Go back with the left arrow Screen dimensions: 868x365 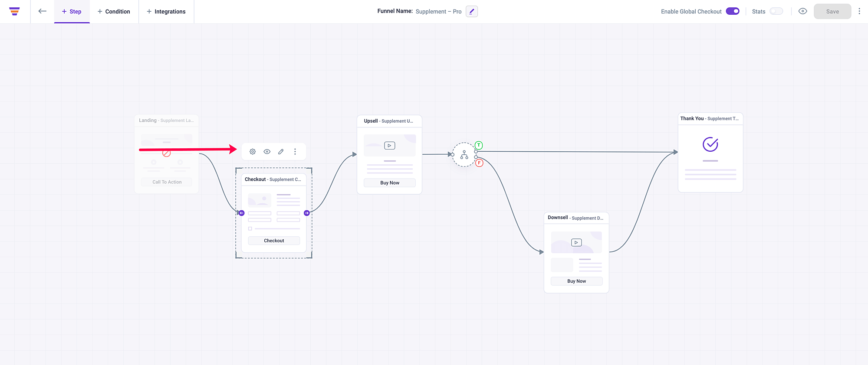pyautogui.click(x=42, y=11)
